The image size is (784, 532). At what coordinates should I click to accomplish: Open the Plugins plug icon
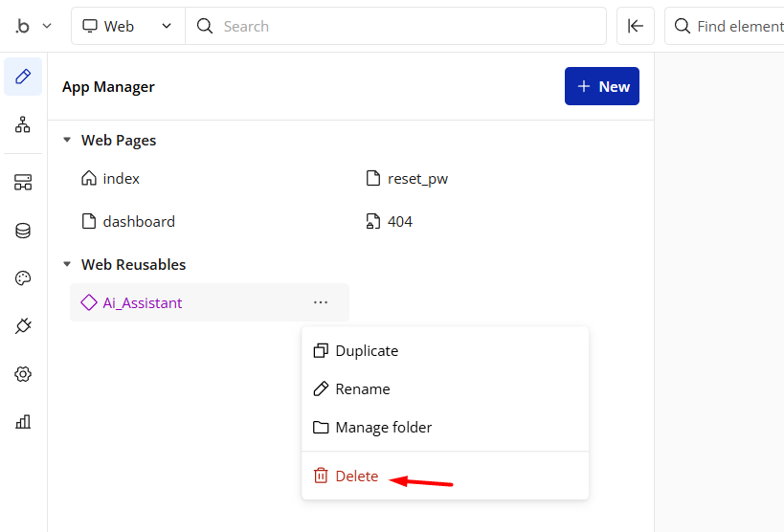point(23,326)
